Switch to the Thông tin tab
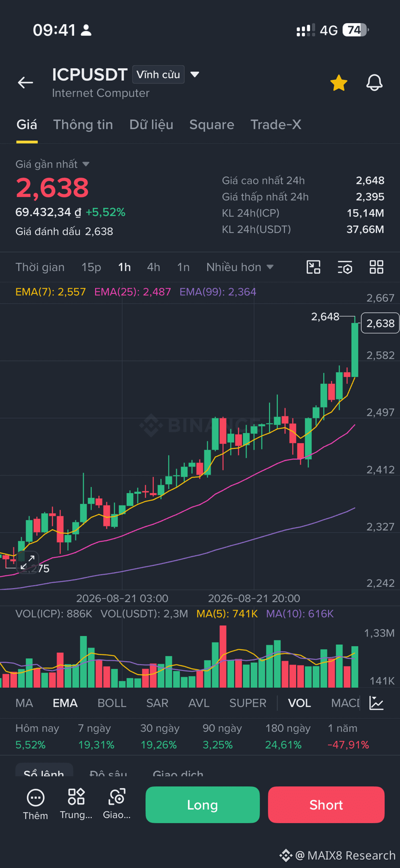The height and width of the screenshot is (868, 400). pyautogui.click(x=83, y=125)
